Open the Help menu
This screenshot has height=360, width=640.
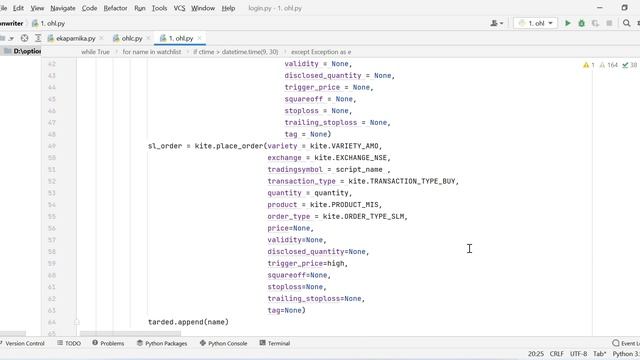tap(228, 8)
